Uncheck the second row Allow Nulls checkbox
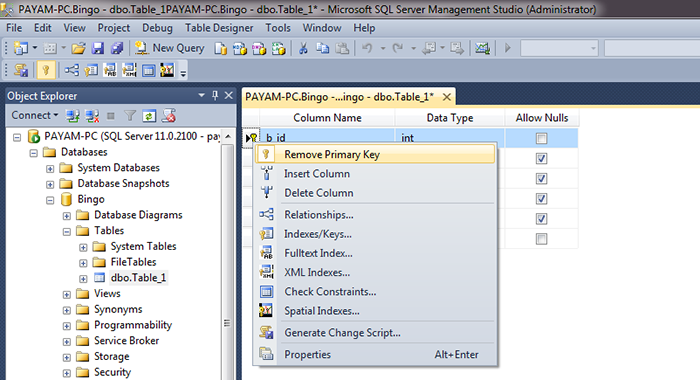 (x=541, y=159)
